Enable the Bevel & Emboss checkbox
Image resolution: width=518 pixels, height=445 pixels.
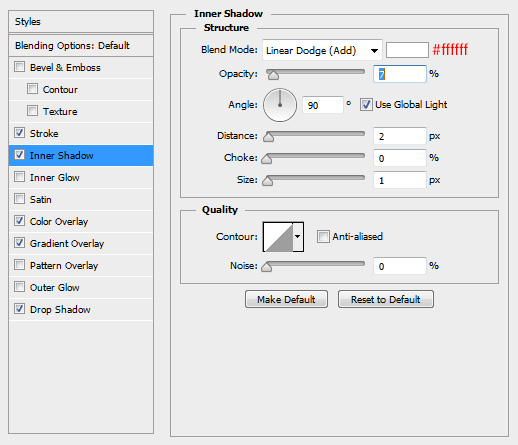(19, 67)
